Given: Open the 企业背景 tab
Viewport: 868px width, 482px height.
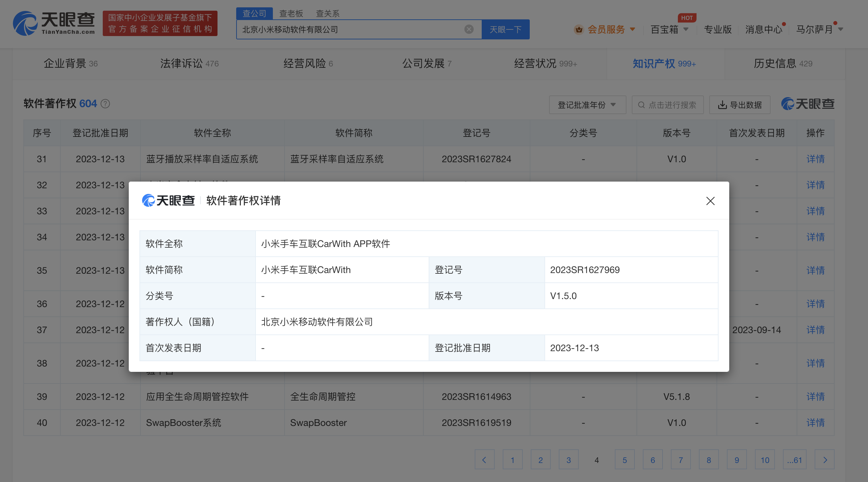Looking at the screenshot, I should (70, 63).
